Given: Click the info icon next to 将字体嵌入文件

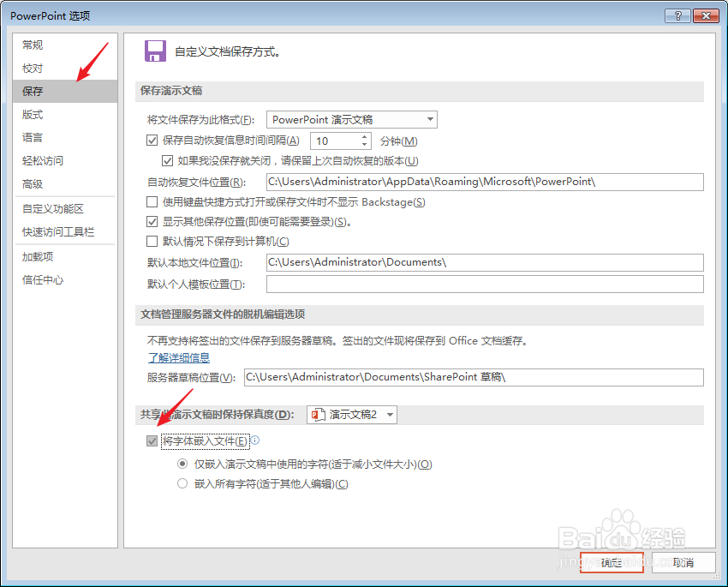Looking at the screenshot, I should pyautogui.click(x=254, y=440).
